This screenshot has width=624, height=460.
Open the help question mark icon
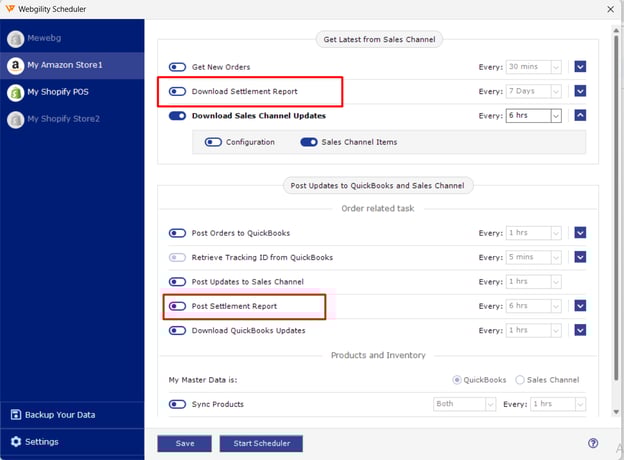pyautogui.click(x=593, y=443)
